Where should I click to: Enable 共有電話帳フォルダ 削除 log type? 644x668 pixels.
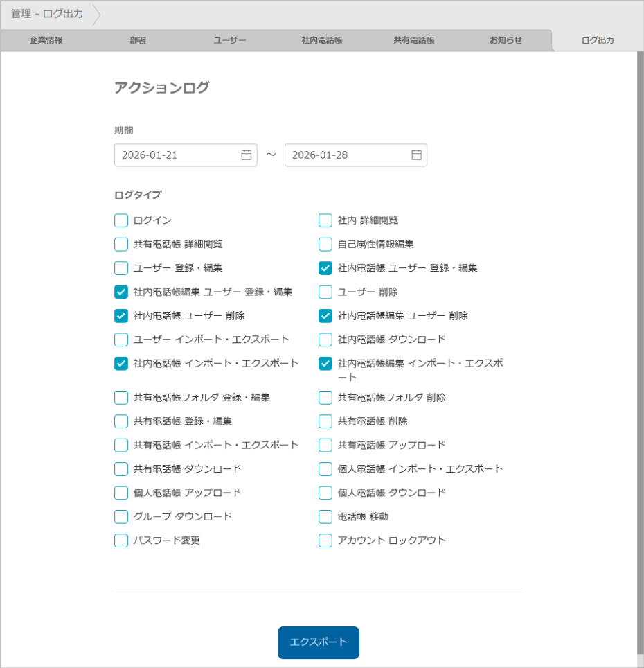[x=325, y=398]
